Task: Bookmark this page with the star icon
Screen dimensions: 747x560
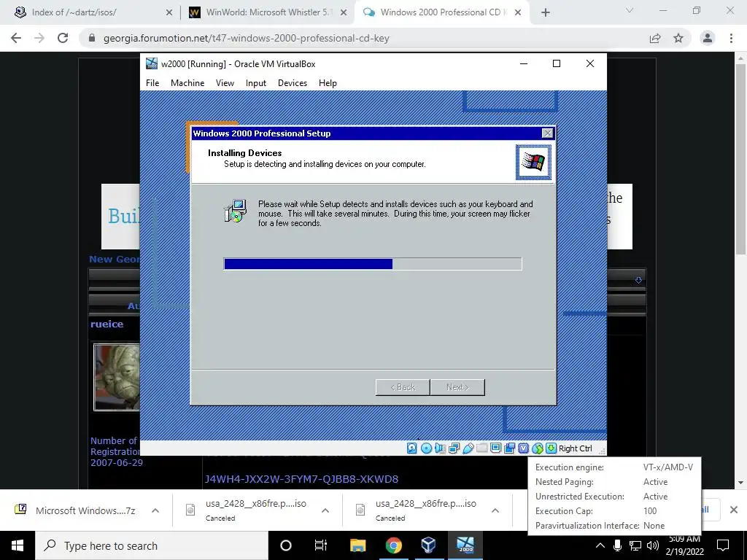Action: 678,38
